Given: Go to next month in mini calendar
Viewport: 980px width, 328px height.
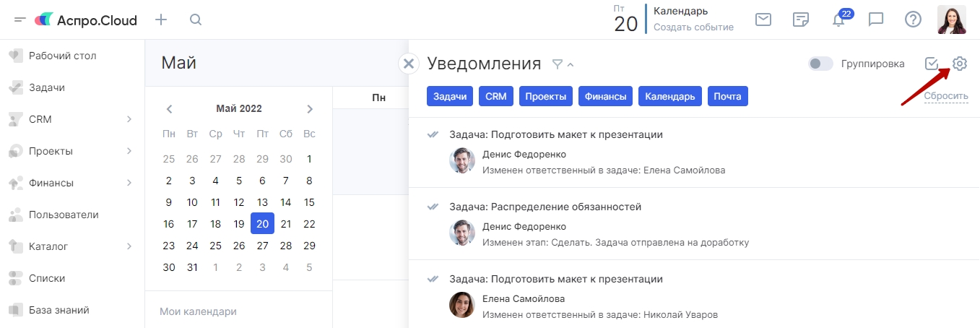Looking at the screenshot, I should tap(310, 109).
